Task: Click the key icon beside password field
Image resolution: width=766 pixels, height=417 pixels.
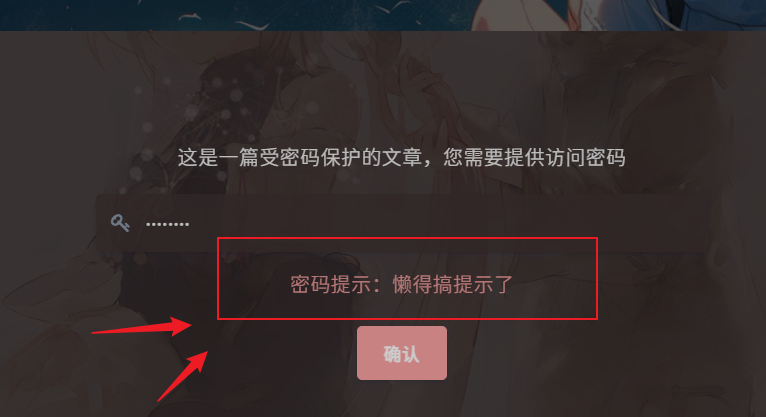Action: pos(120,223)
